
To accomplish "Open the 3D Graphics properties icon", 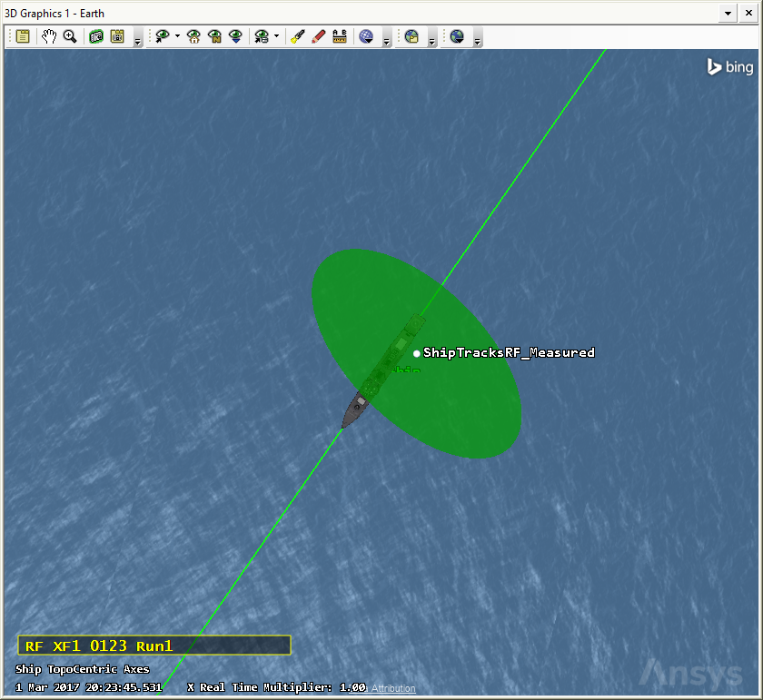I will [x=23, y=36].
